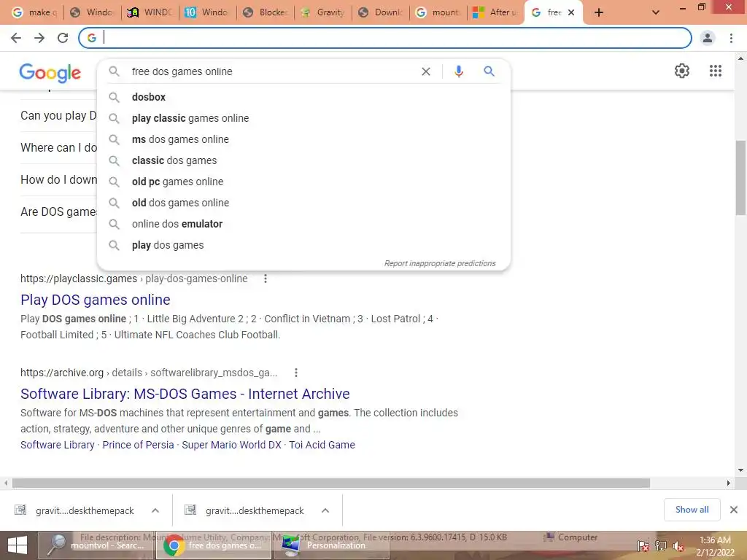The width and height of the screenshot is (747, 560).
Task: Open the Chrome taskbar item
Action: point(214,545)
